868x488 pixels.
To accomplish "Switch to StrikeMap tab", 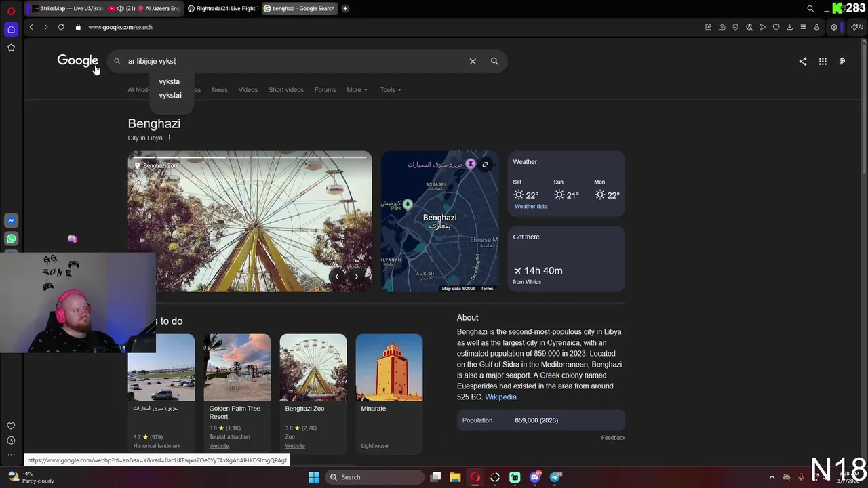I will [66, 9].
